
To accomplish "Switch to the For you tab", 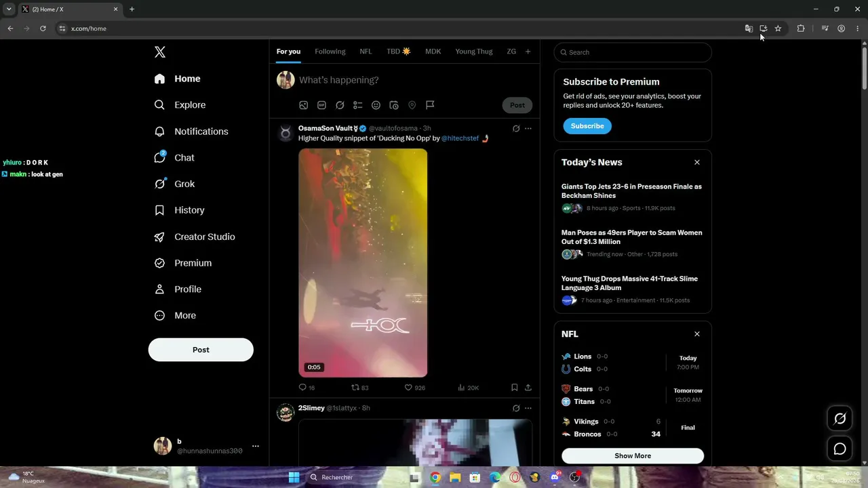I will [288, 52].
